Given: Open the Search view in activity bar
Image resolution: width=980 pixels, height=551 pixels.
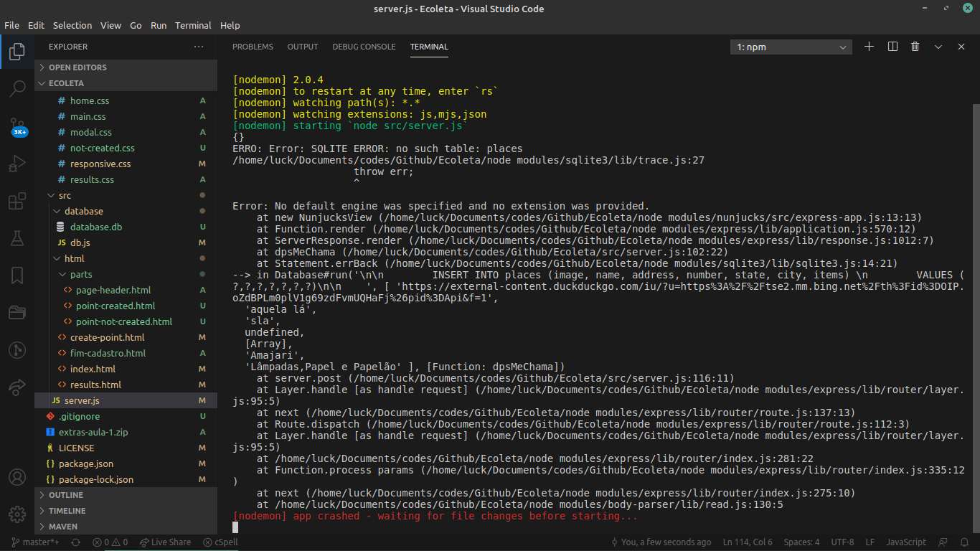Looking at the screenshot, I should pos(17,89).
